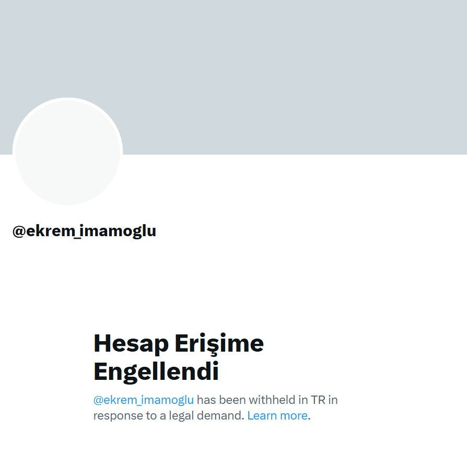
Task: Click the bold @ekrem_imamoglu handle under avatar
Action: click(x=84, y=231)
